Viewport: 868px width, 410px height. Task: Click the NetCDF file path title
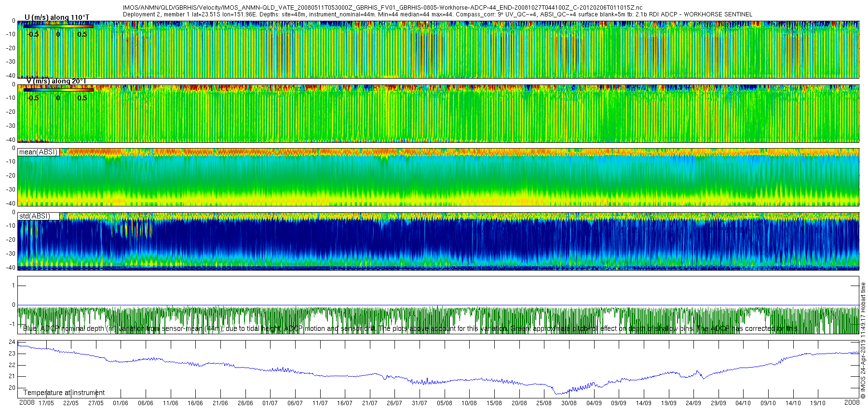[382, 8]
